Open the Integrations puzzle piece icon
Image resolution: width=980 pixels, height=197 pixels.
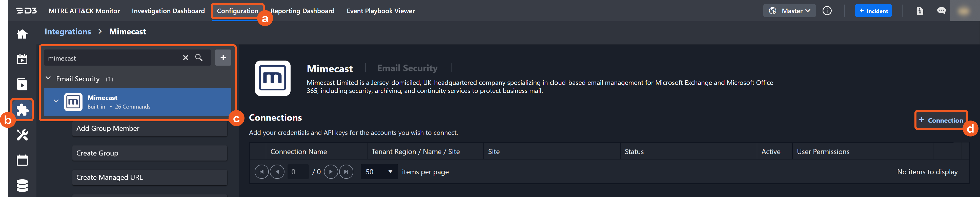coord(22,110)
